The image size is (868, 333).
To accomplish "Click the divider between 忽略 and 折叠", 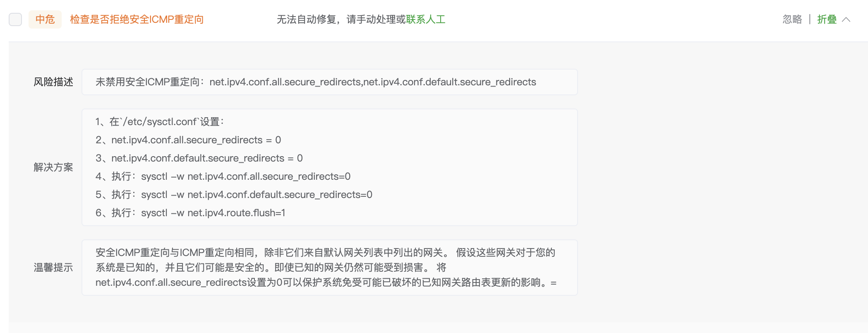I will click(809, 19).
